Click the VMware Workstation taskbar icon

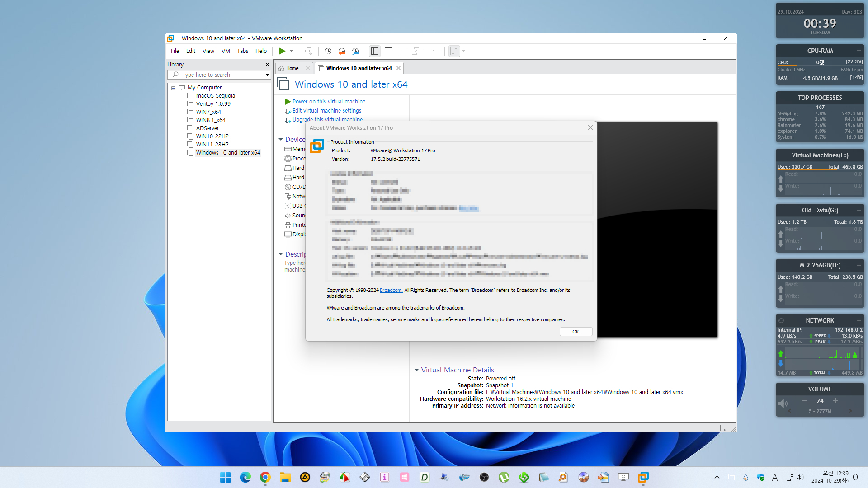[643, 477]
